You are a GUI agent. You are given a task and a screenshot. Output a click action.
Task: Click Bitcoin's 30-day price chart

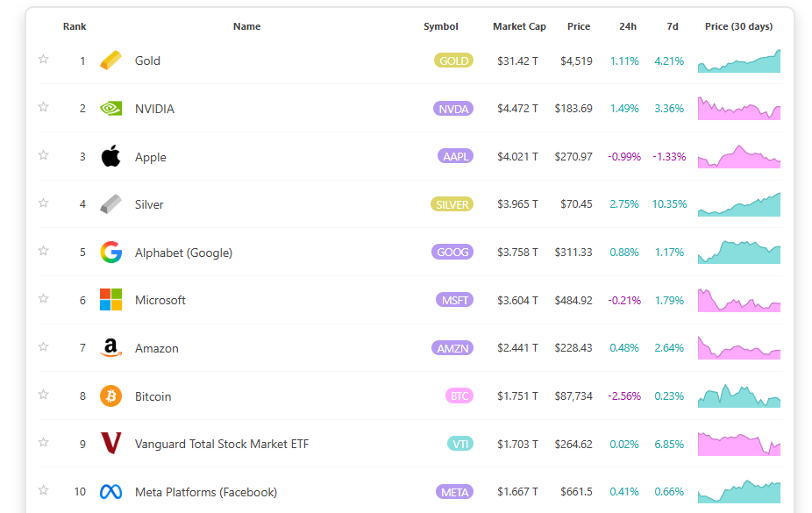(x=738, y=395)
